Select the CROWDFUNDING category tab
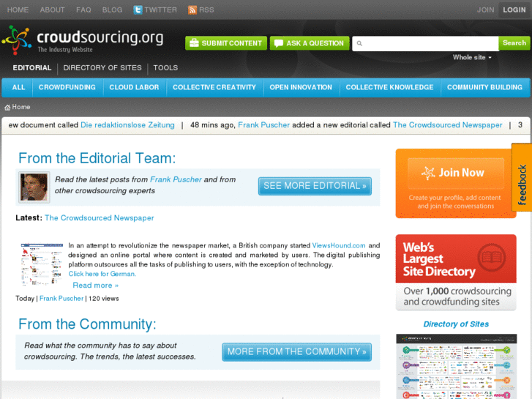This screenshot has width=532, height=399. click(67, 87)
